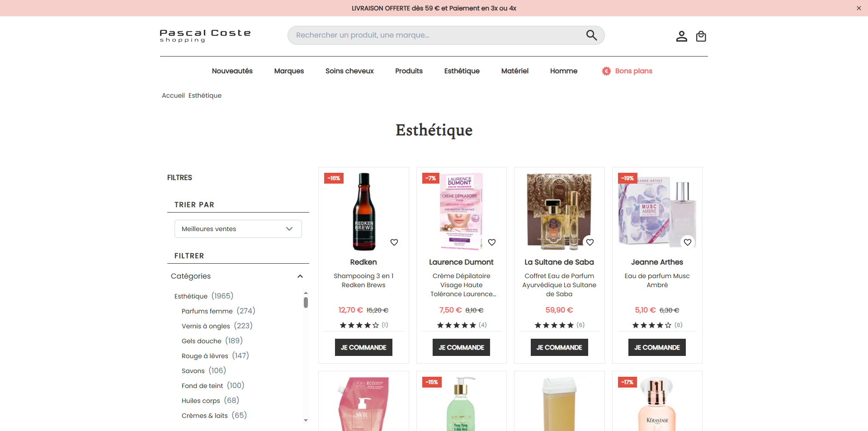
Task: Filter by Gels douche category
Action: pyautogui.click(x=212, y=341)
